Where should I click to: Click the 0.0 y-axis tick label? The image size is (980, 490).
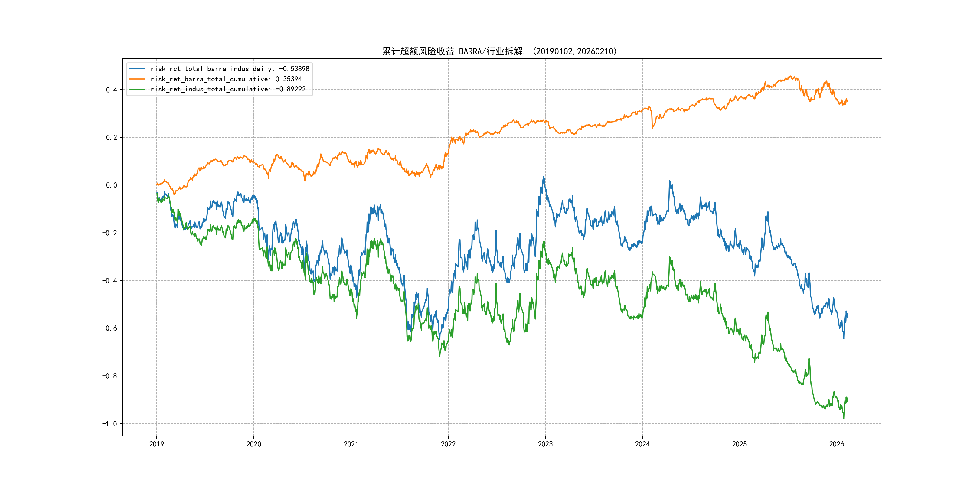[x=112, y=185]
